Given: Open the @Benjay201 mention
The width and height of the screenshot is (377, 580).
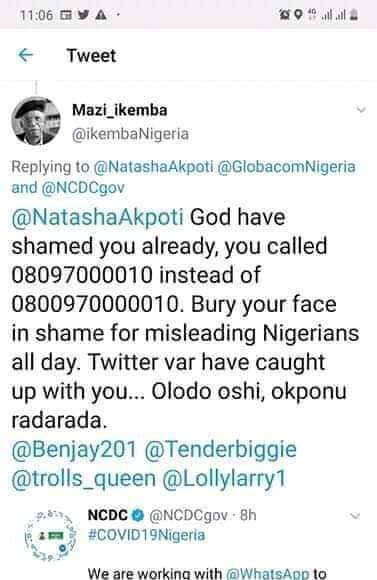Looking at the screenshot, I should click(x=74, y=449).
